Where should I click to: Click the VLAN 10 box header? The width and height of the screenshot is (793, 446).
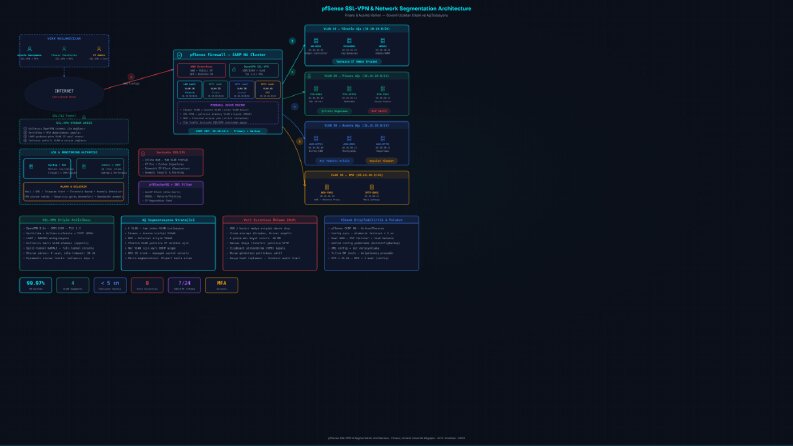(357, 29)
